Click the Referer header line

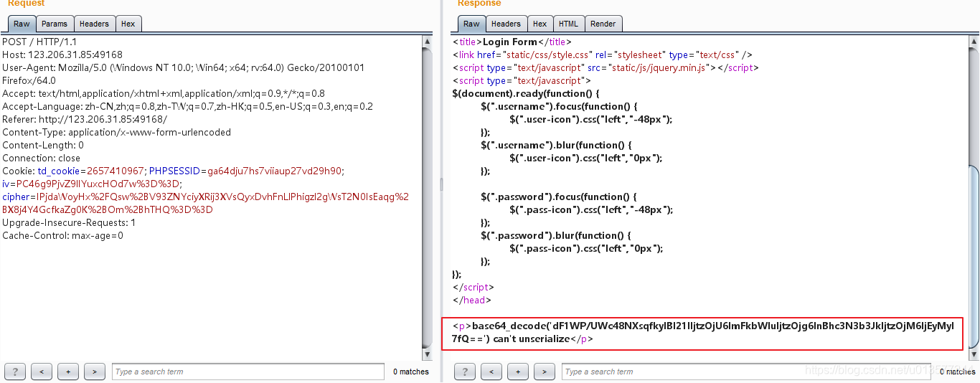tap(85, 120)
